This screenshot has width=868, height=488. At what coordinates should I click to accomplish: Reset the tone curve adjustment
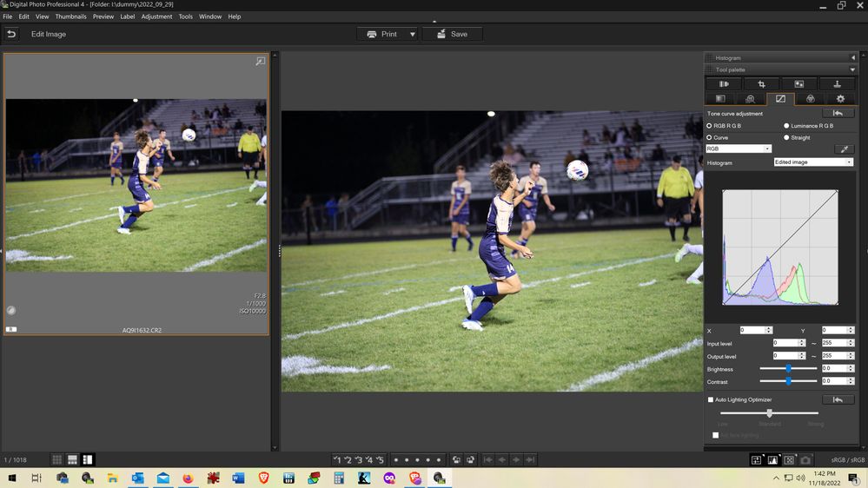tap(838, 113)
